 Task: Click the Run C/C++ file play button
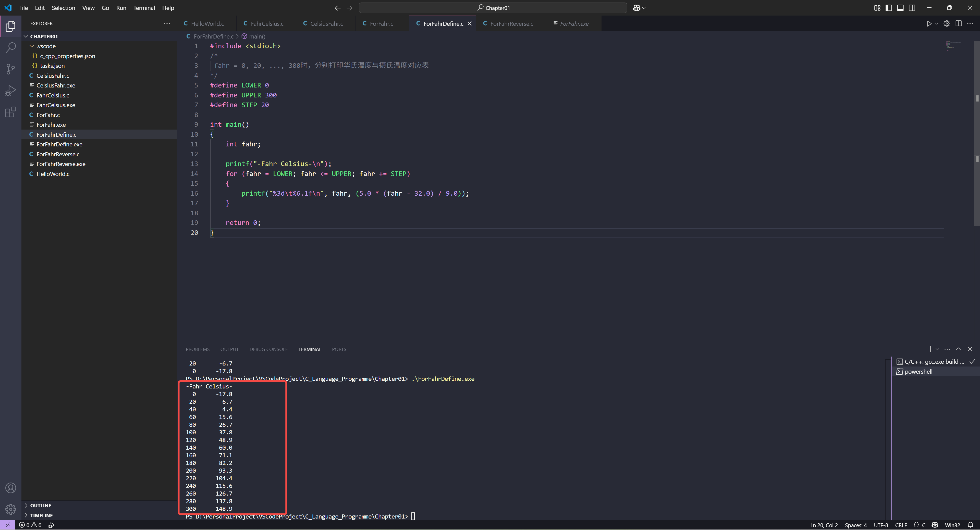click(929, 23)
